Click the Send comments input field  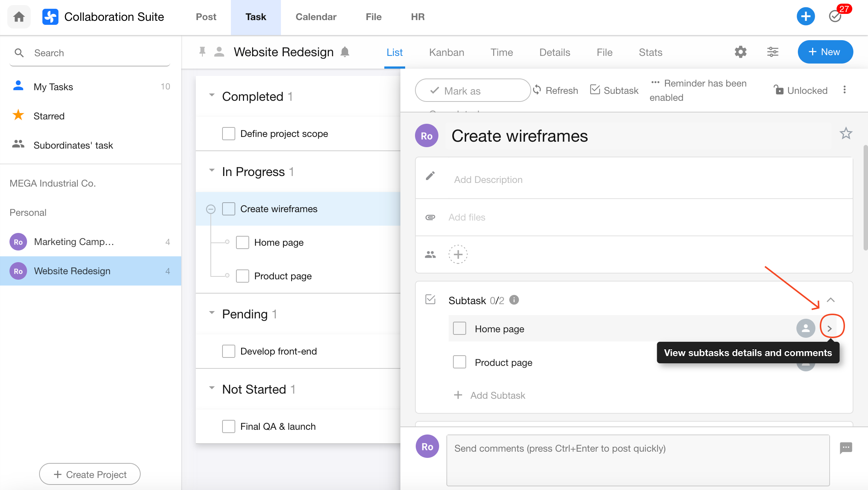(x=637, y=460)
